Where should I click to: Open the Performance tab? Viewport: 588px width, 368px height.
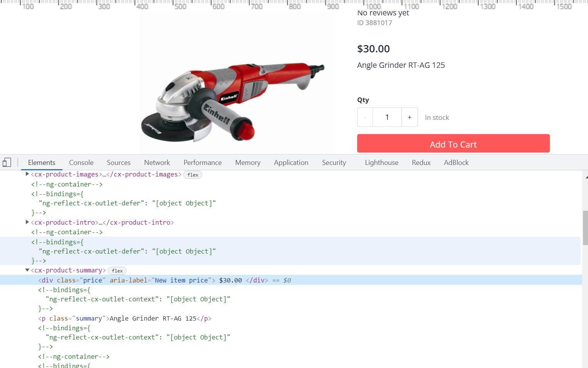click(203, 163)
